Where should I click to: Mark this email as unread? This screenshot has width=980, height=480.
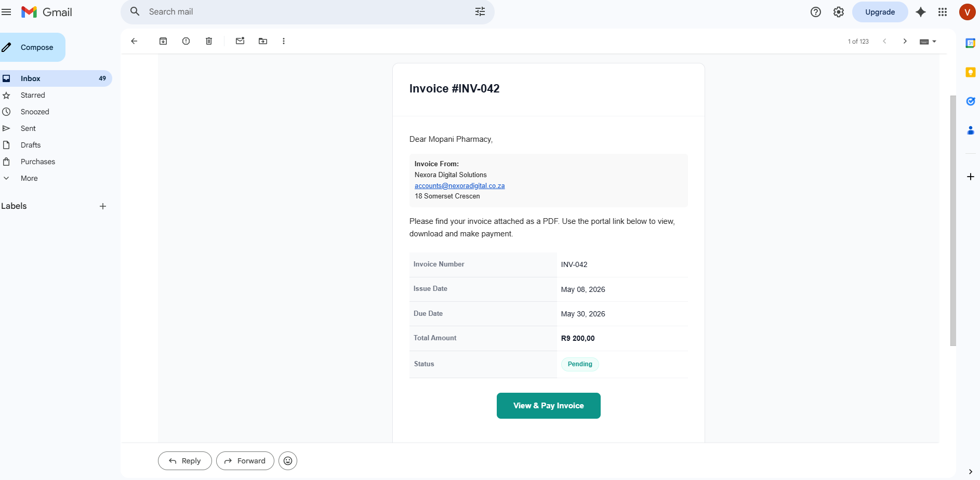coord(240,41)
